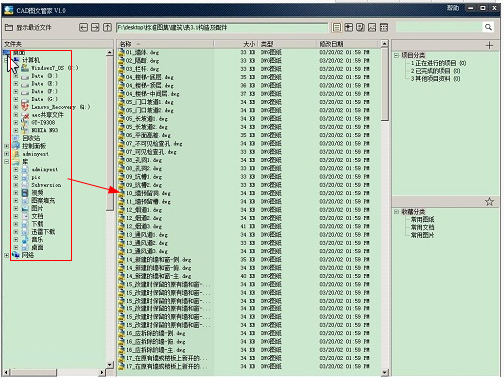Select file 05_门口坡道1.dwg
The image size is (504, 377).
coord(150,102)
